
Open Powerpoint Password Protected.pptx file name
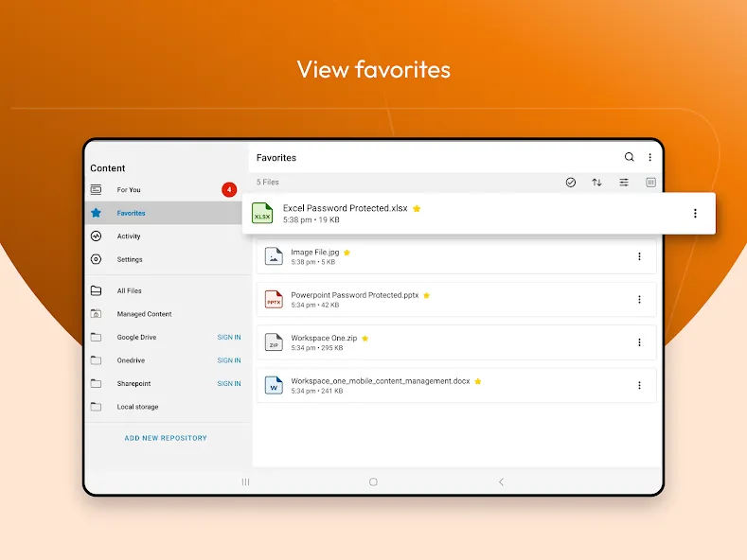pos(355,295)
